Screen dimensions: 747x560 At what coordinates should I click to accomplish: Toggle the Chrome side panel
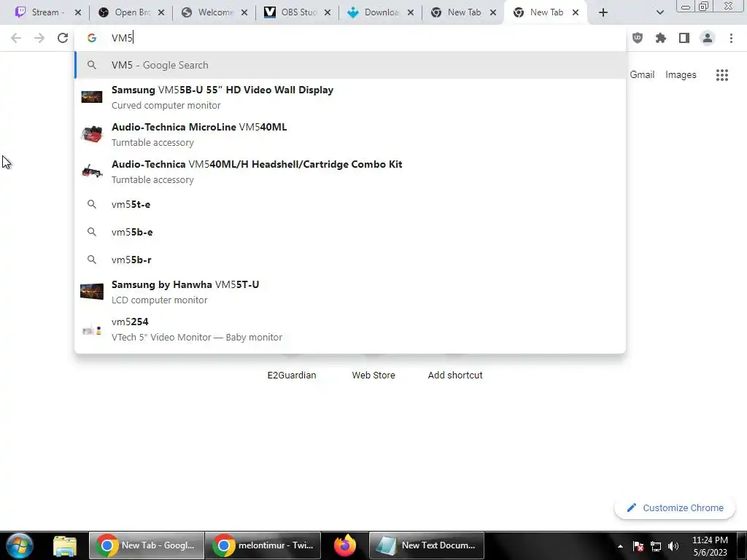(684, 38)
